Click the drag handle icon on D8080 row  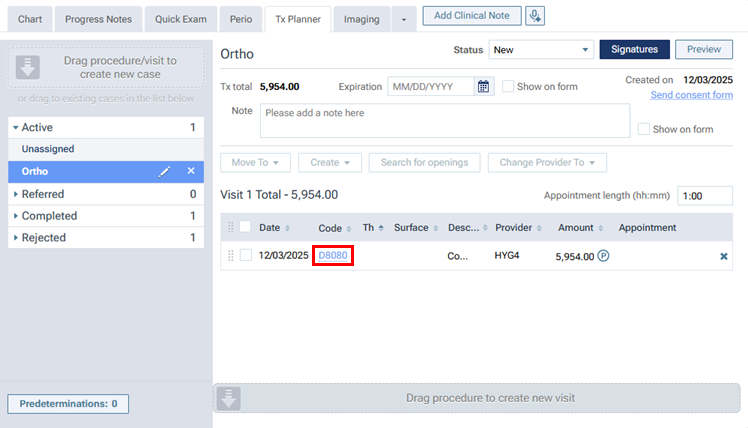pyautogui.click(x=232, y=256)
